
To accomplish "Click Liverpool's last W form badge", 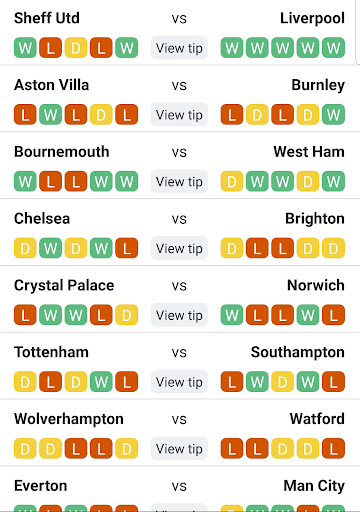I will (x=333, y=48).
